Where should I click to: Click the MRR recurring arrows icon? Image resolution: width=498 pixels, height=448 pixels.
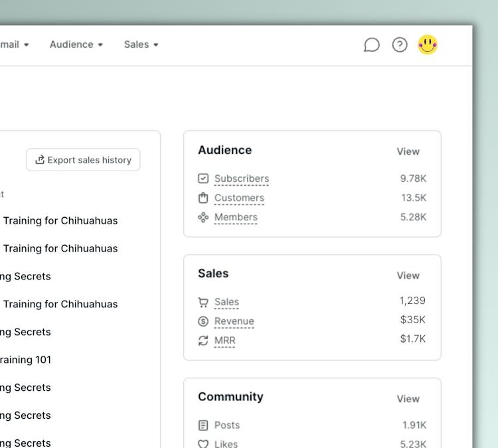pyautogui.click(x=203, y=340)
